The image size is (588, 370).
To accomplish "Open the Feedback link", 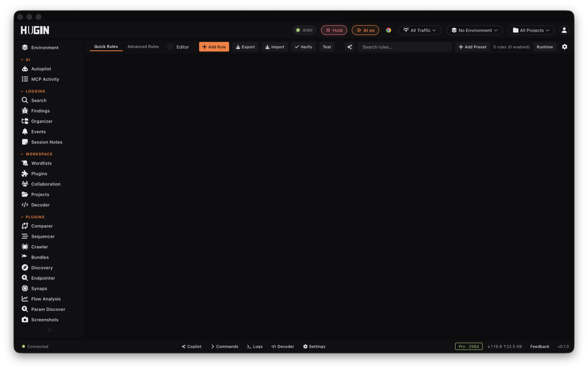I will pos(540,346).
